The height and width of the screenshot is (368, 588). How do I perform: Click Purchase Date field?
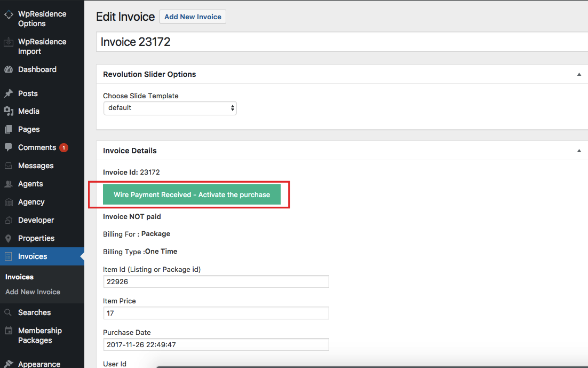tap(216, 344)
